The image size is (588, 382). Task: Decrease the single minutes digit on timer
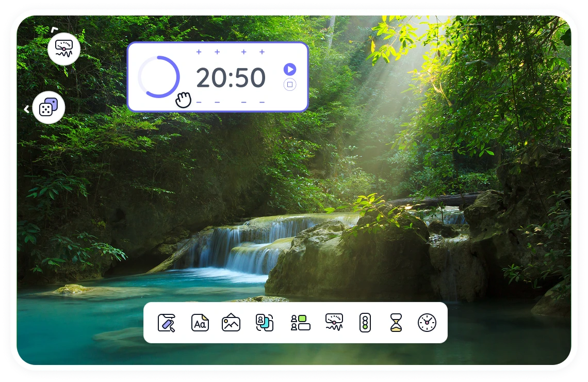[x=217, y=102]
